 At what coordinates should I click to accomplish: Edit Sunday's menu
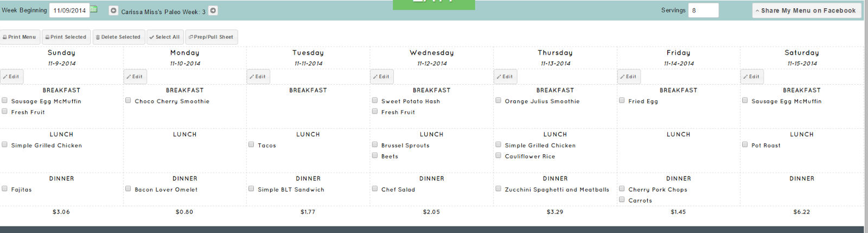click(x=11, y=77)
